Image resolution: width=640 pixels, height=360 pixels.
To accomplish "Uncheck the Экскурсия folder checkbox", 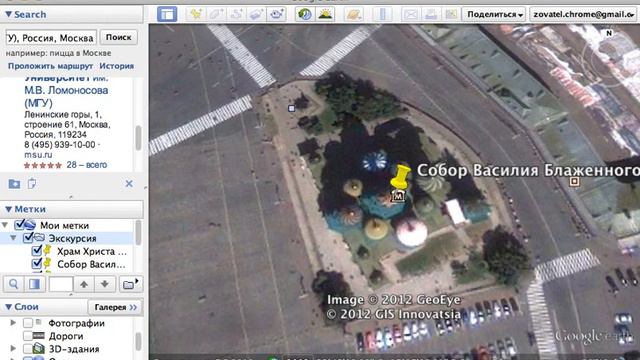I will coord(28,238).
